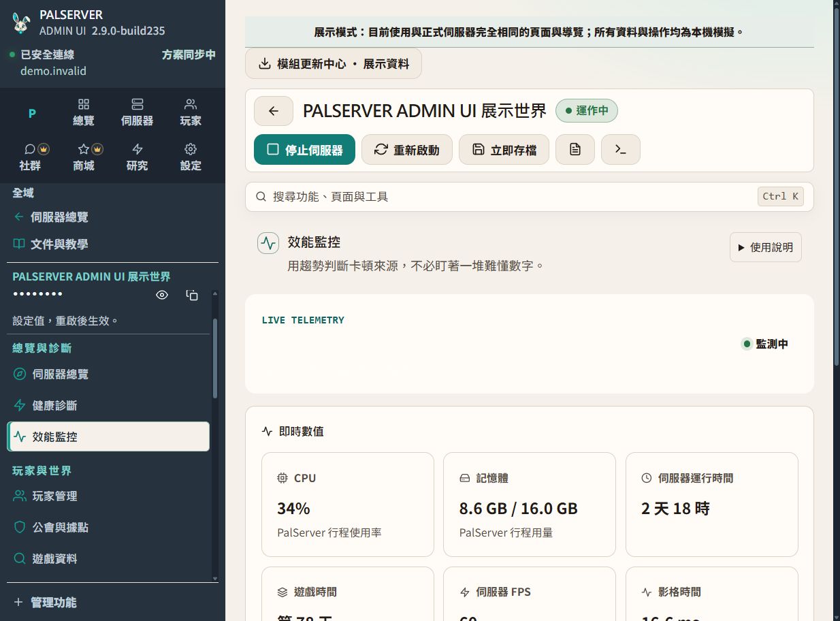Open 伺服器總覽 with the compass icon
Viewport: 840px width, 621px height.
point(108,375)
